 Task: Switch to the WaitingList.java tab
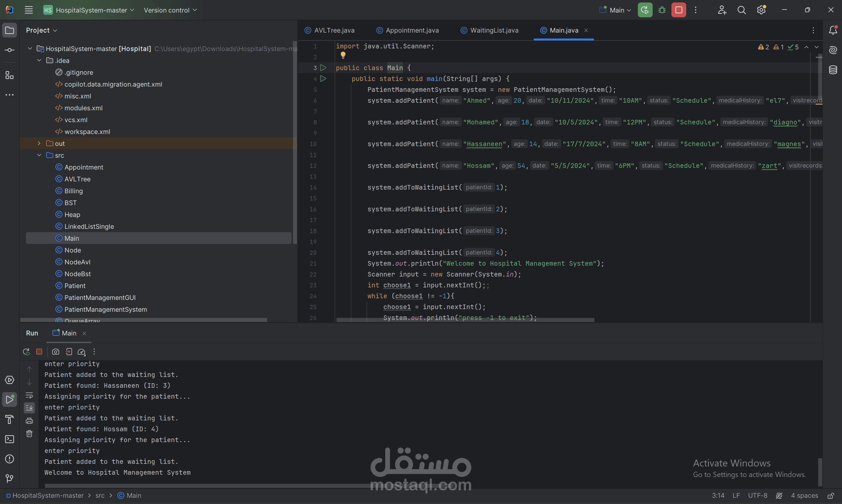click(494, 30)
